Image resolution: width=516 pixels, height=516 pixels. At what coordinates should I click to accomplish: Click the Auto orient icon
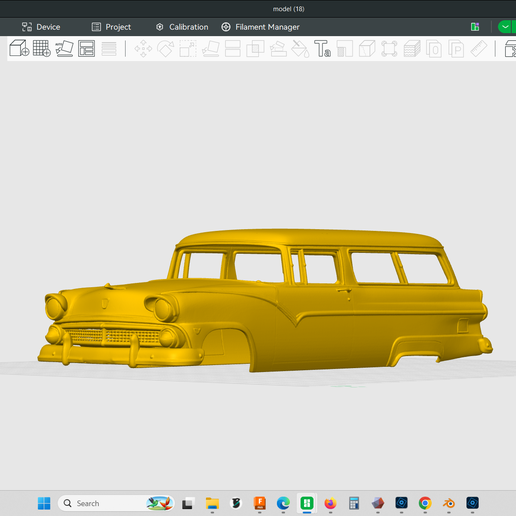[64, 48]
